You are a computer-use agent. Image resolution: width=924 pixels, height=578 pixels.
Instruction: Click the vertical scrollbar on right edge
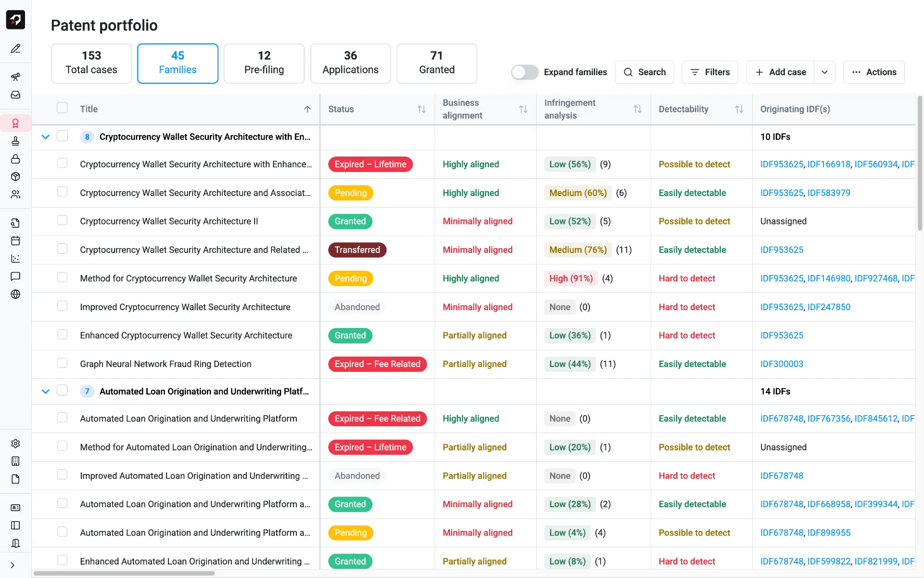pyautogui.click(x=920, y=164)
